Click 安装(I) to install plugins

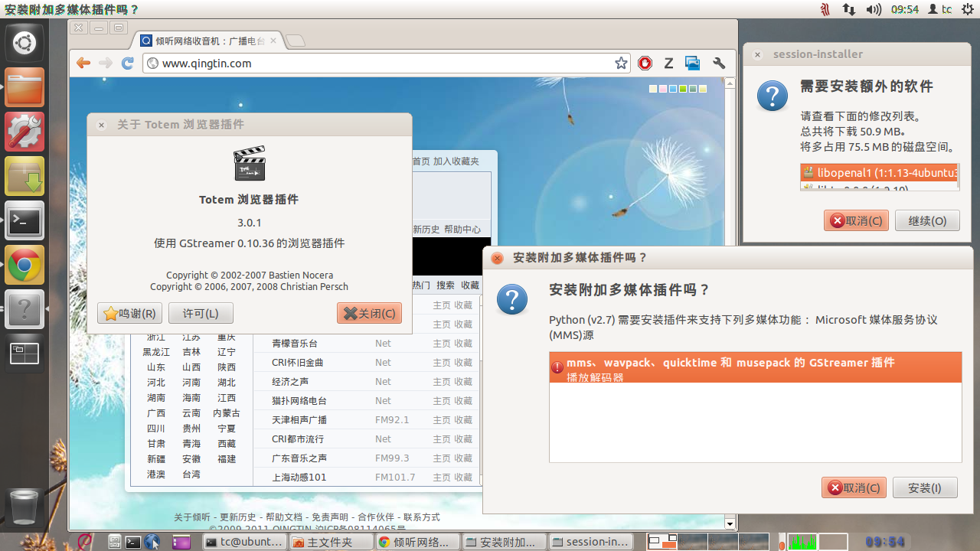click(x=925, y=487)
